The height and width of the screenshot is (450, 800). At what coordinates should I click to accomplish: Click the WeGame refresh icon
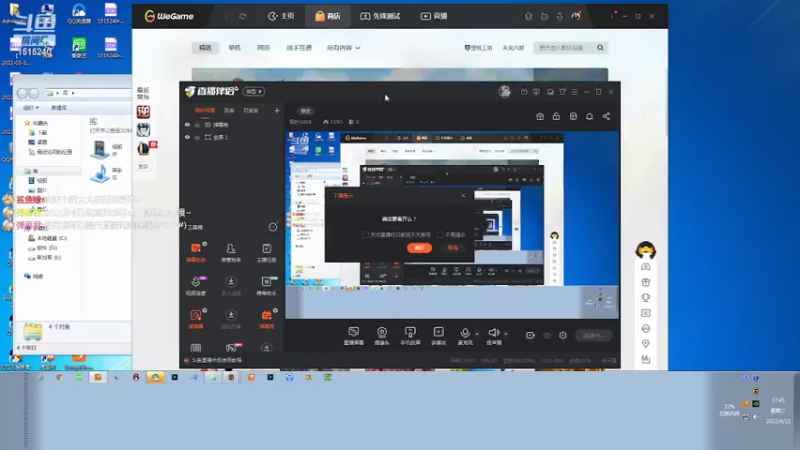[x=243, y=16]
